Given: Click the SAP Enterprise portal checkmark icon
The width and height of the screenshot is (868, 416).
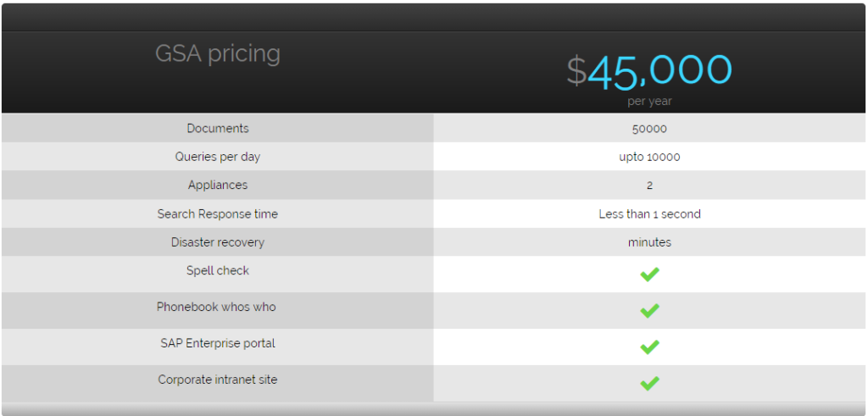Looking at the screenshot, I should (x=649, y=347).
